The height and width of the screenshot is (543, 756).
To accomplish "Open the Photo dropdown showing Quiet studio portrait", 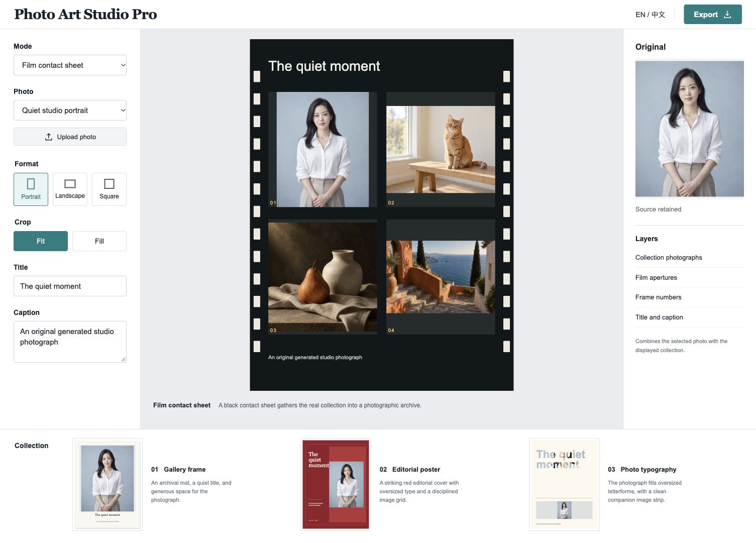I will coord(70,111).
